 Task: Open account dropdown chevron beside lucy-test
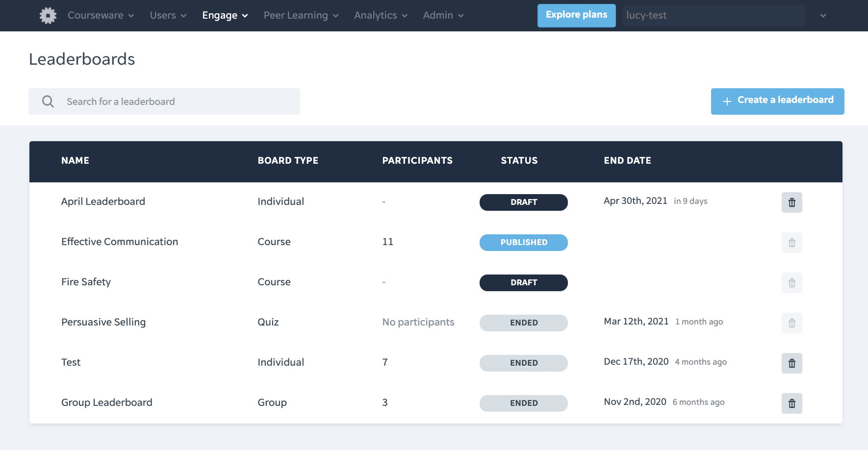[x=823, y=16]
